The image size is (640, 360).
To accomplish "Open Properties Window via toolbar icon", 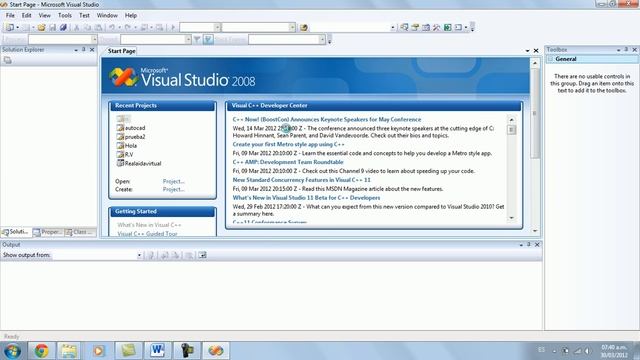I will (x=415, y=27).
